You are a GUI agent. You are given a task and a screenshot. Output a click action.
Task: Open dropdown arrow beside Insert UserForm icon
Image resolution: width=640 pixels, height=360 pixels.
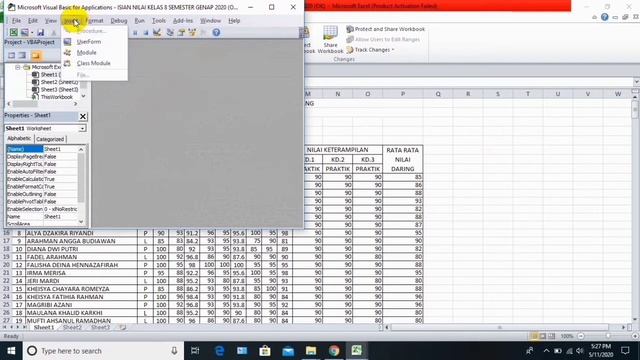[x=32, y=33]
